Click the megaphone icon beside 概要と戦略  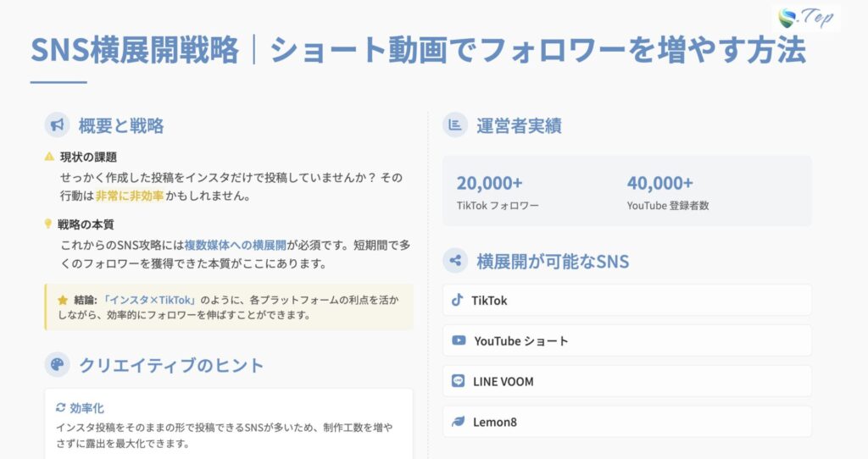[x=58, y=125]
